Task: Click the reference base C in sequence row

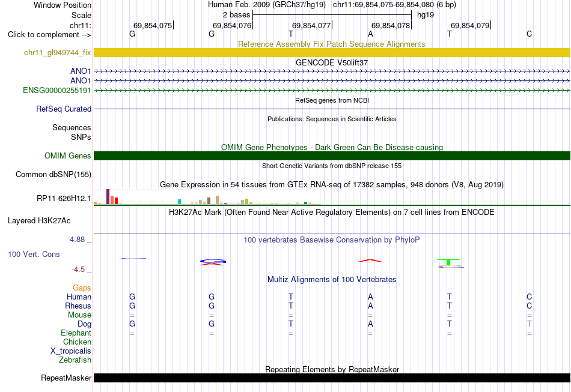Action: [x=529, y=34]
